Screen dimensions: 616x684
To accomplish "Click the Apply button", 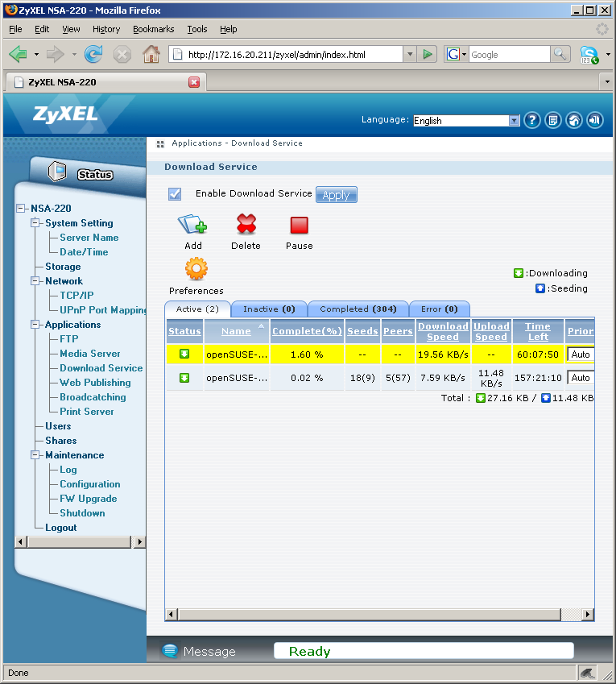I will pos(336,194).
